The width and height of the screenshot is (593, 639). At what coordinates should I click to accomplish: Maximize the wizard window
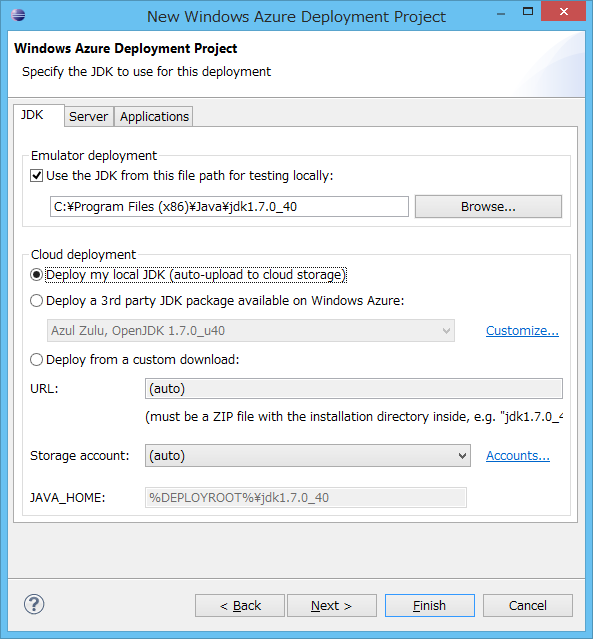point(528,11)
